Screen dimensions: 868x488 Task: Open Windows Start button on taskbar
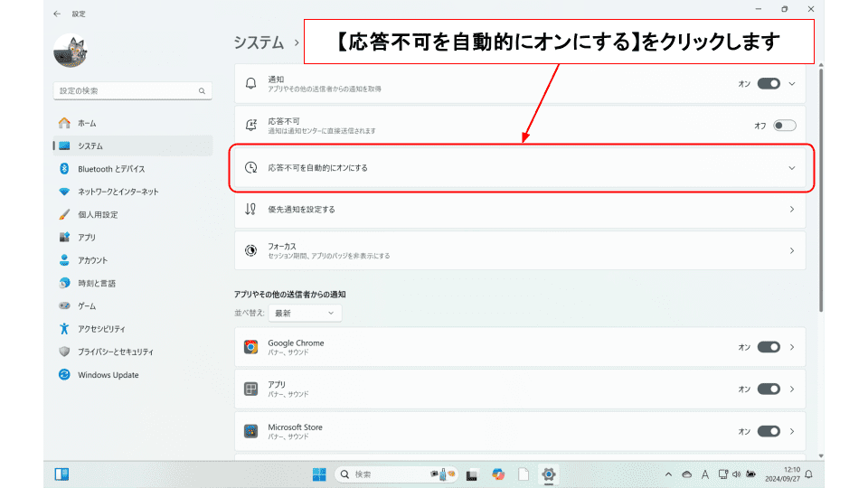[x=319, y=474]
